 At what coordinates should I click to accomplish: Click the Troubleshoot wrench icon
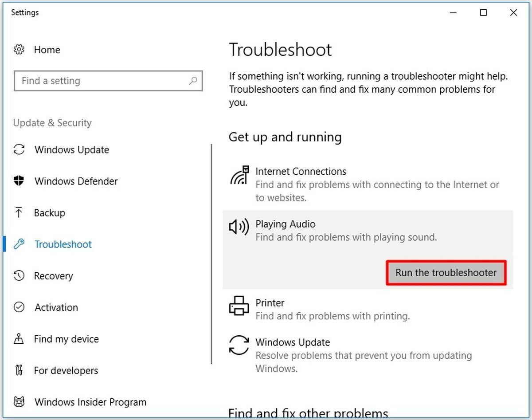coord(19,244)
